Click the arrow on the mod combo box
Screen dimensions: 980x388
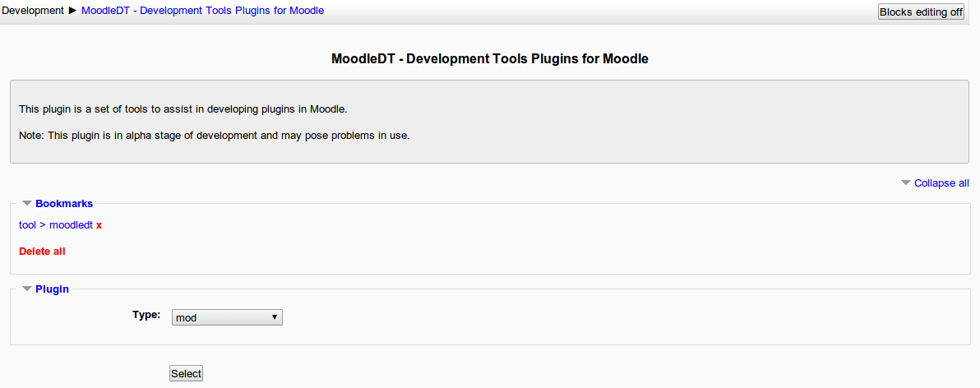[x=274, y=317]
